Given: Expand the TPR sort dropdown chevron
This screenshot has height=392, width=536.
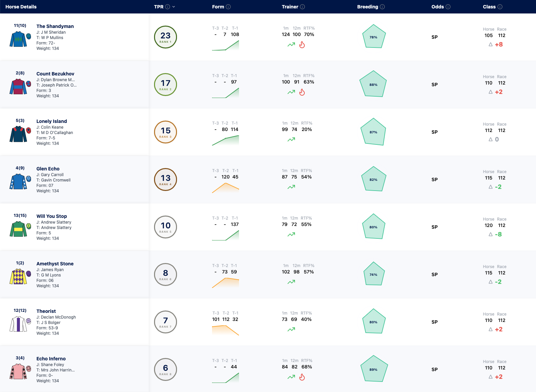Looking at the screenshot, I should [174, 7].
